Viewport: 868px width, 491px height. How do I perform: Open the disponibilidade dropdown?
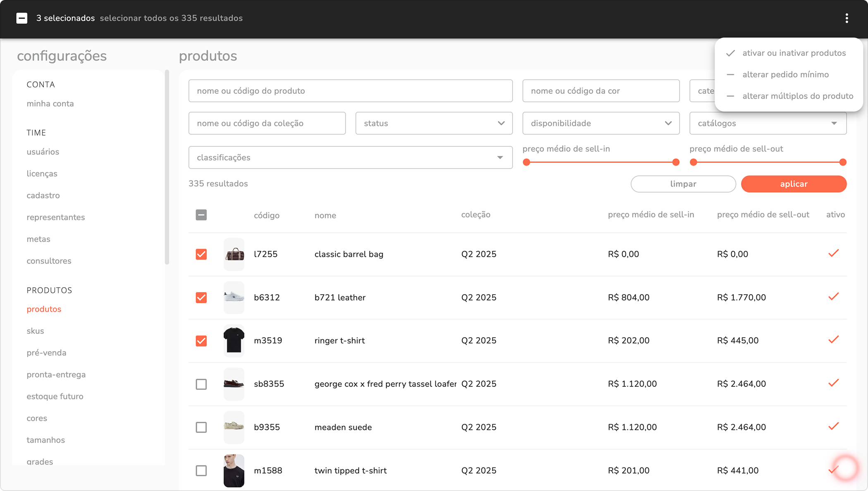click(x=601, y=123)
